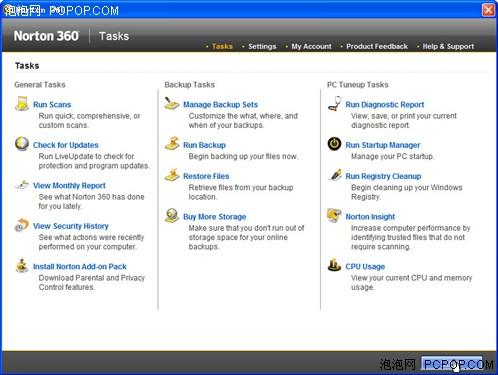Screen dimensions: 498x375
Task: Click the 'General Tasks' column heading
Action: click(x=40, y=85)
